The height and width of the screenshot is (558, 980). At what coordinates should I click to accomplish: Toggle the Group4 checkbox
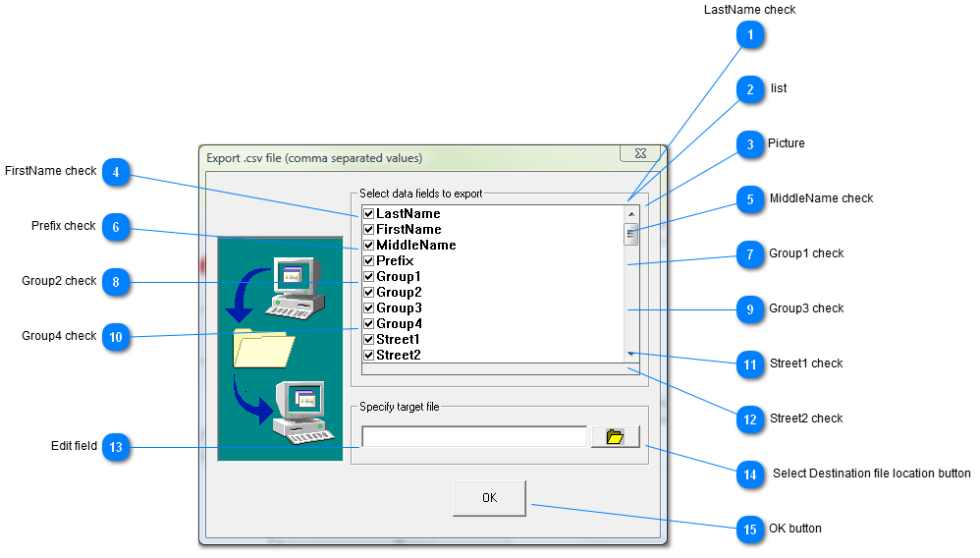tap(369, 323)
